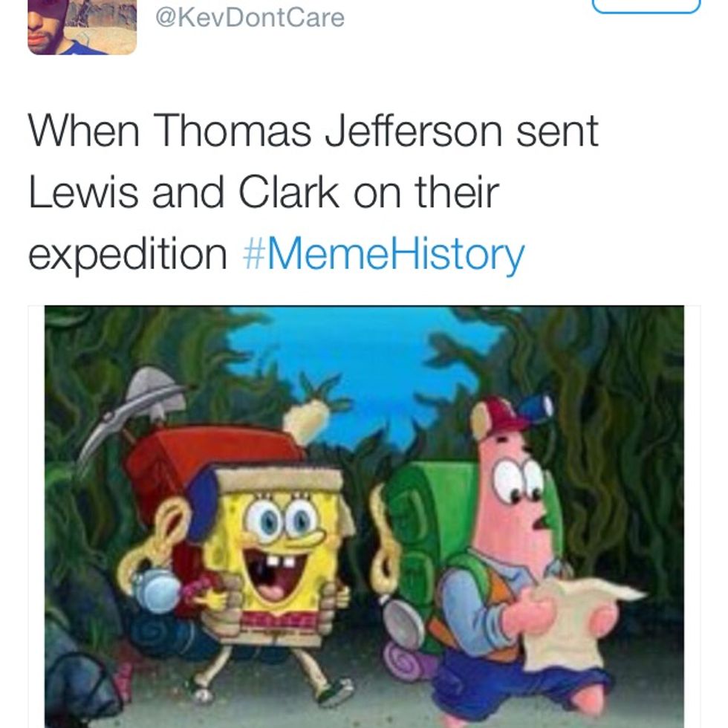Click the frying pan hanging from Patrick's pack
Viewport: 728px width, 728px height.
click(x=403, y=623)
